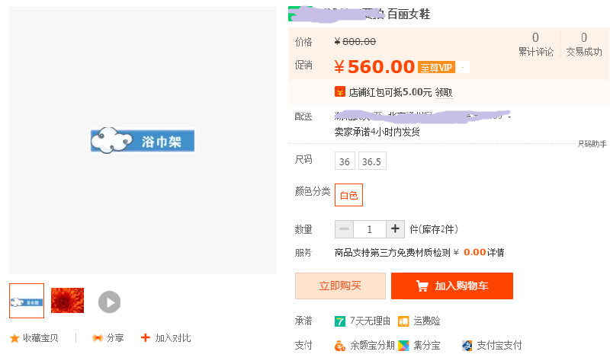Click the main 浴巾架 product image
The height and width of the screenshot is (364, 610).
coord(143,140)
